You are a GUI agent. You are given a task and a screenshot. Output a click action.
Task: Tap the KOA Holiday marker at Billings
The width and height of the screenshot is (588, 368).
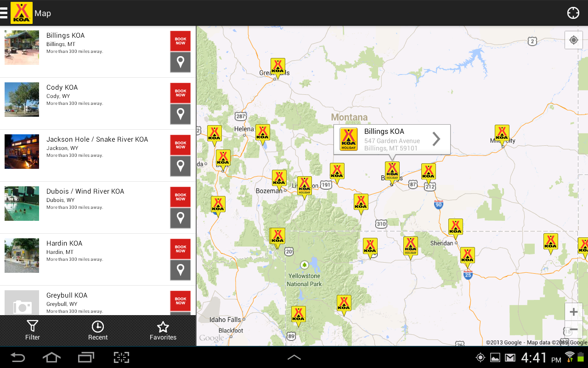tap(392, 172)
